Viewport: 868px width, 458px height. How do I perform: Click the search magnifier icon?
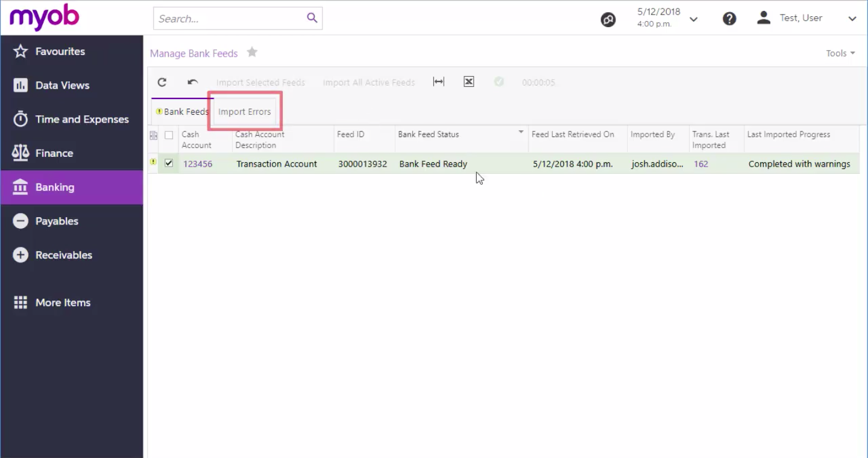tap(312, 18)
